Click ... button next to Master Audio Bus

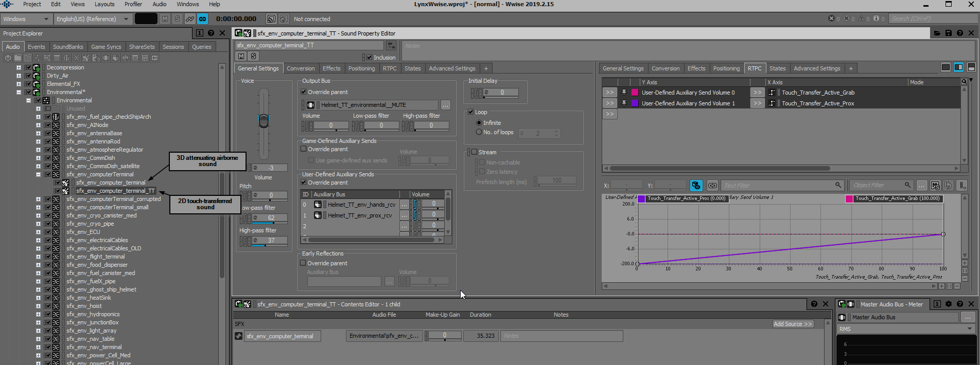(968, 317)
